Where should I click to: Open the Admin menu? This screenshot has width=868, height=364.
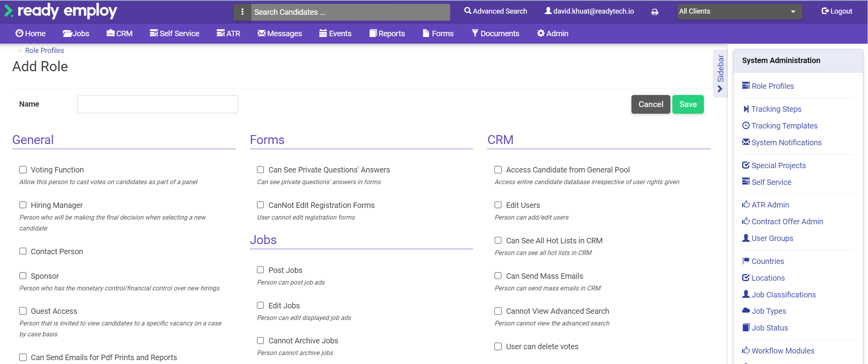tap(552, 33)
